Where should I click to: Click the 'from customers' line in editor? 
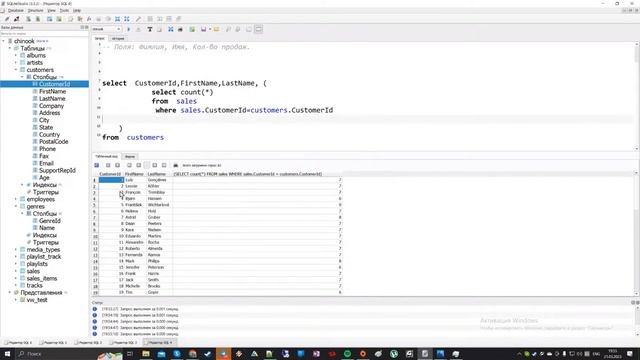pyautogui.click(x=133, y=138)
